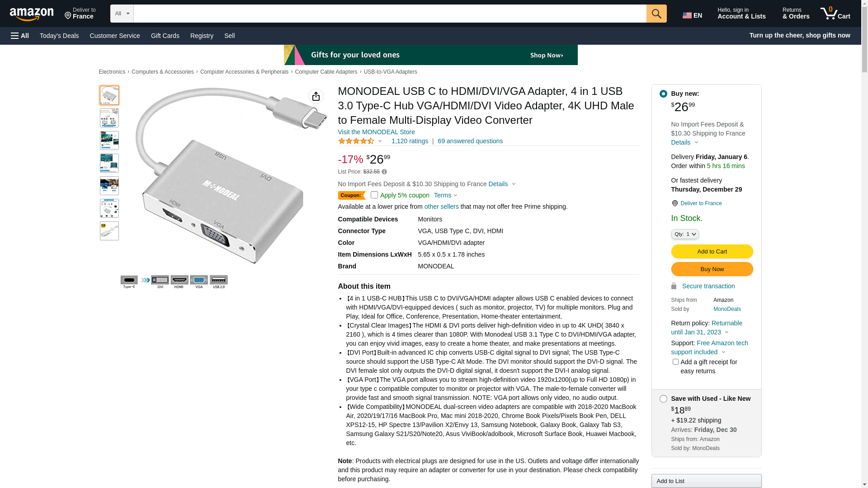Screen dimensions: 868x488
Task: Click the search magnifier button
Action: [x=656, y=14]
